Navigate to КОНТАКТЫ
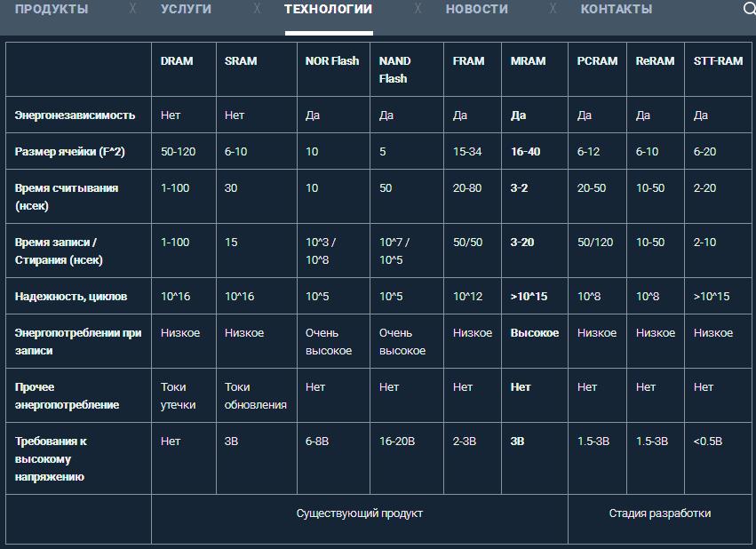756x549 pixels. pos(617,9)
